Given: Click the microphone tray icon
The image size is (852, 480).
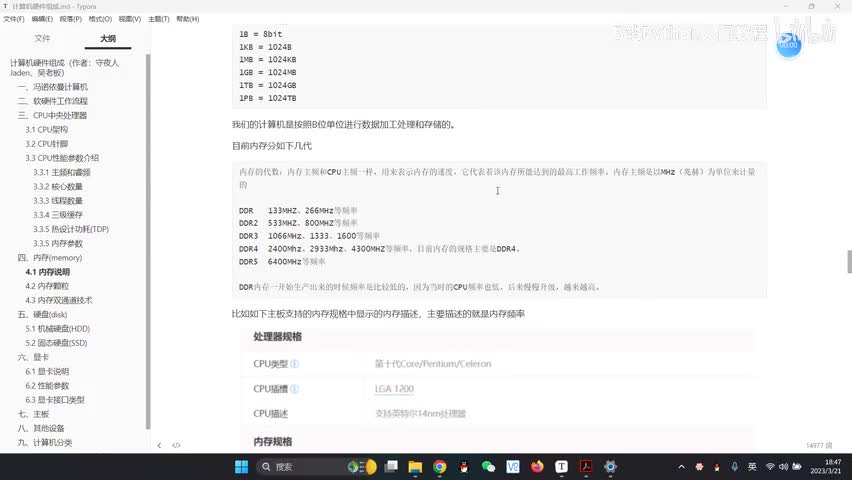Looking at the screenshot, I should (734, 466).
